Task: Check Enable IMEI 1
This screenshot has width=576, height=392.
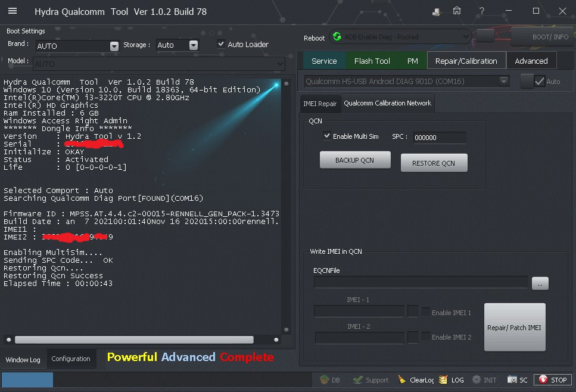Action: [x=426, y=312]
